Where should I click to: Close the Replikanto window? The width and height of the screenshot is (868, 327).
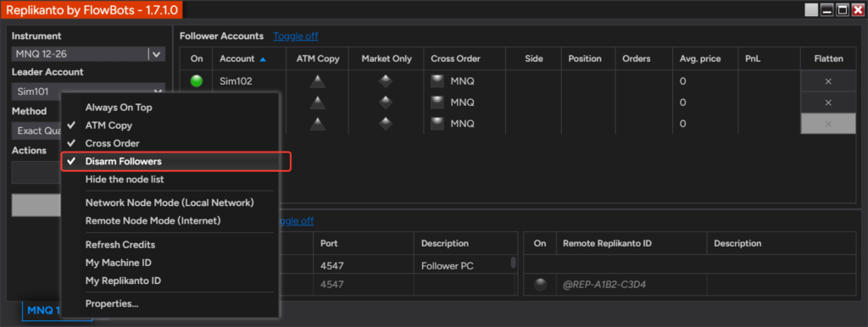click(x=858, y=9)
